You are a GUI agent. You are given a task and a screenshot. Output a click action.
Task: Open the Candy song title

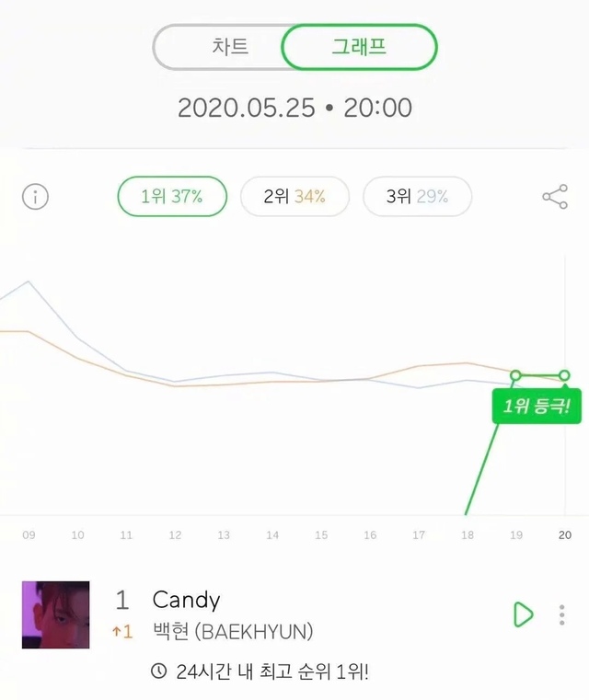[186, 601]
